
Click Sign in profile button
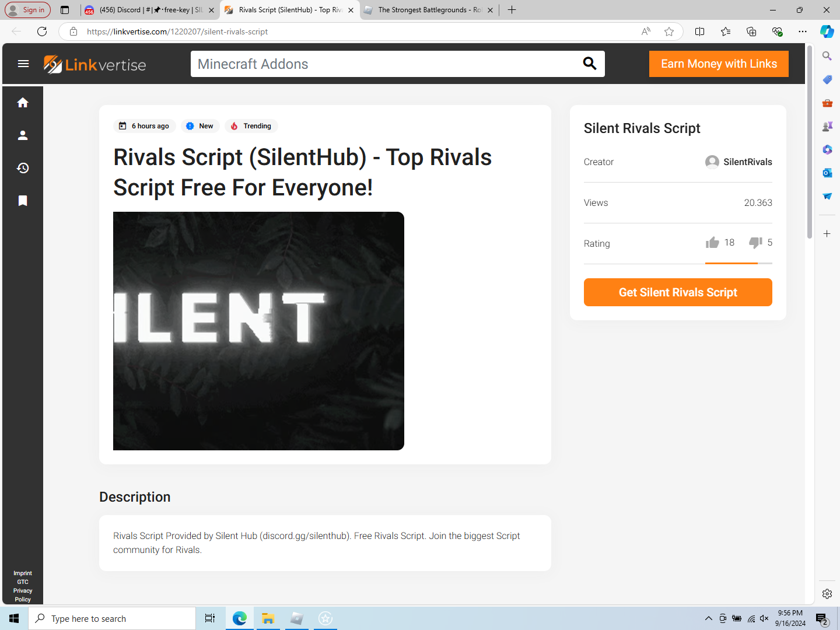click(x=27, y=10)
